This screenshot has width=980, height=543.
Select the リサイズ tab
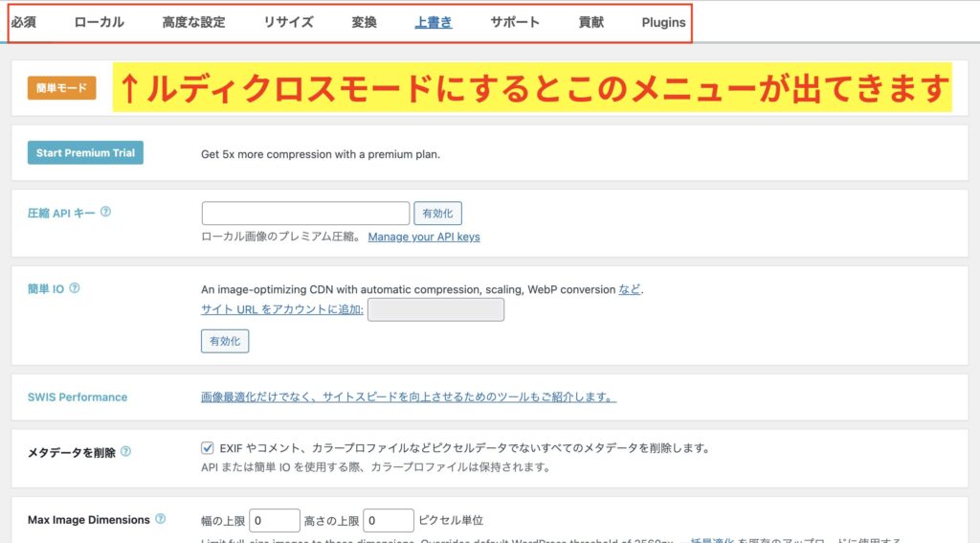point(288,22)
